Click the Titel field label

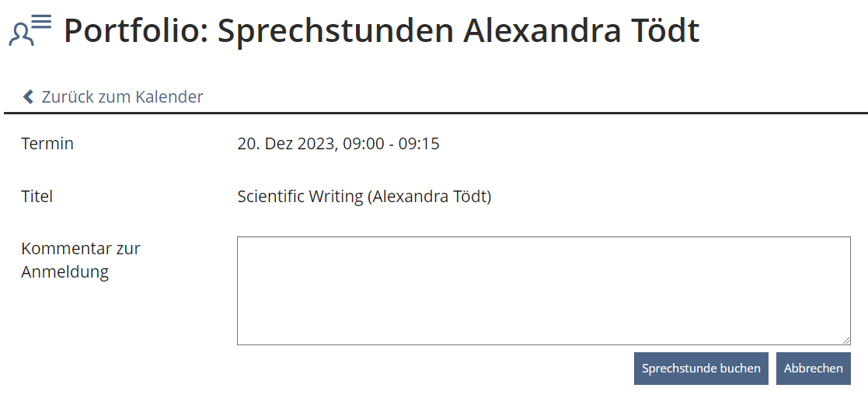[37, 196]
